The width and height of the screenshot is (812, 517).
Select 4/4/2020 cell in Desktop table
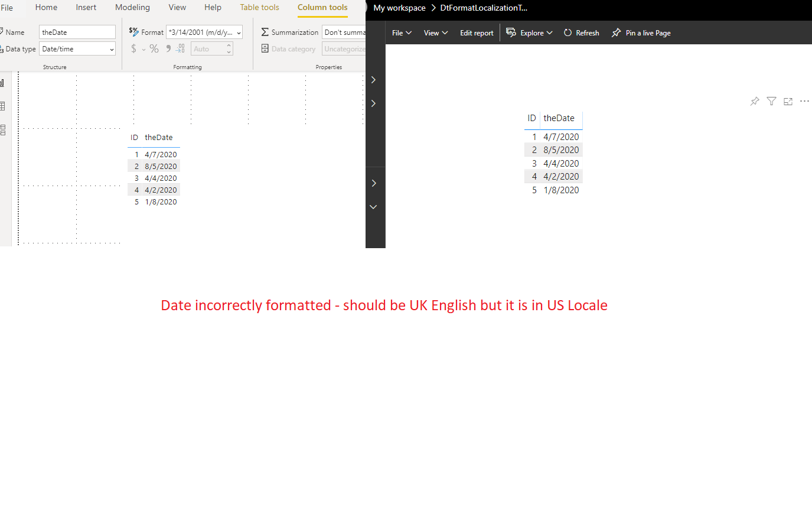[x=161, y=178]
